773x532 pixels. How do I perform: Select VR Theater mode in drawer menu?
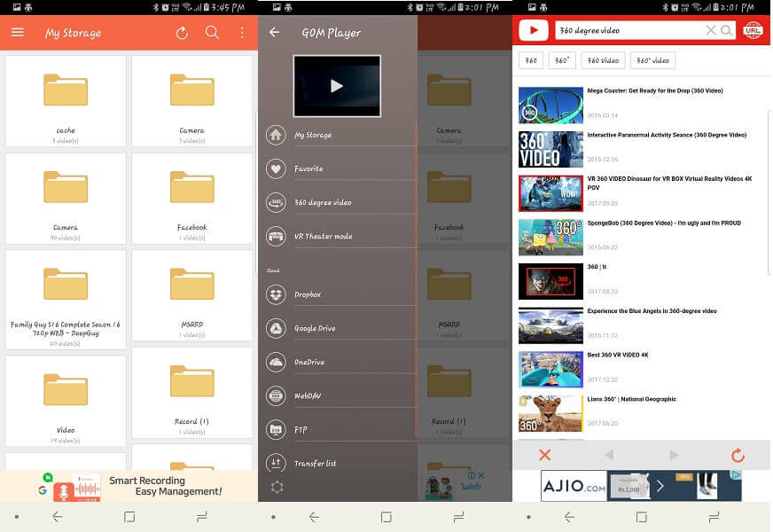[340, 236]
